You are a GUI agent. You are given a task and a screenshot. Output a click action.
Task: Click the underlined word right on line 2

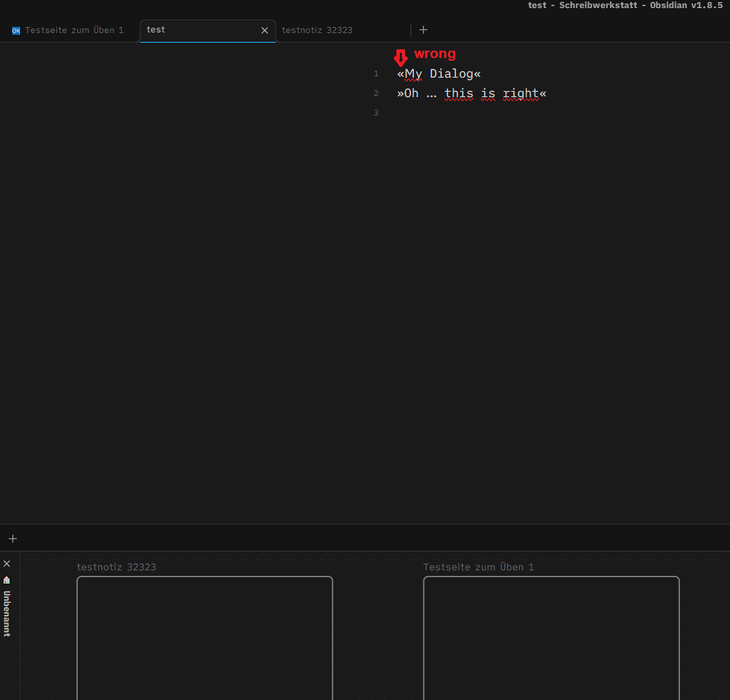click(521, 93)
